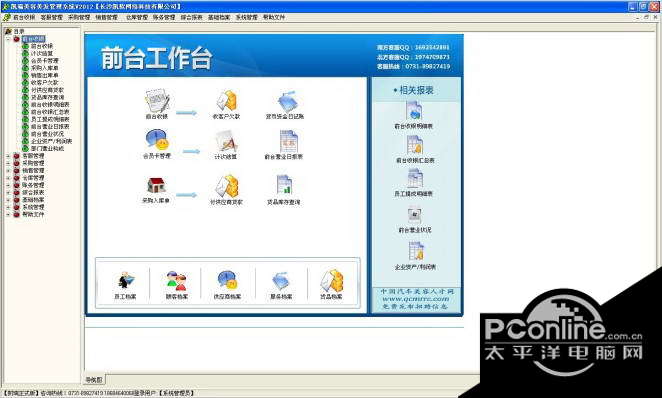
Task: Select 销售出库单 item in the sidebar tree
Action: pyautogui.click(x=44, y=75)
